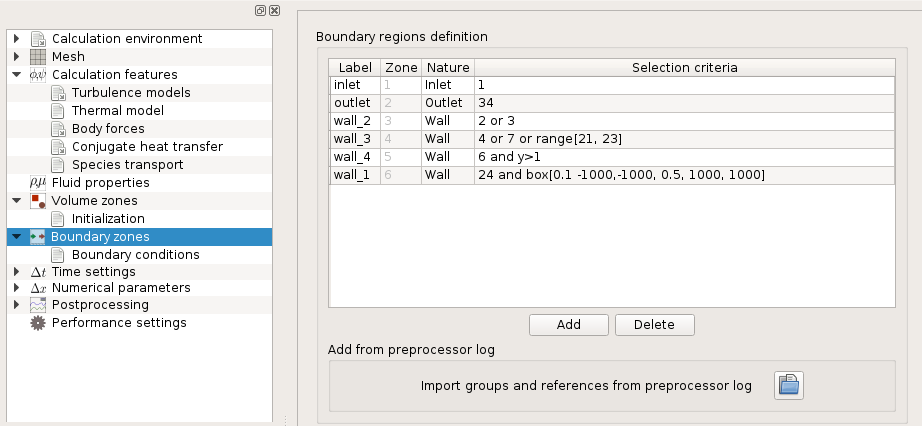Screen dimensions: 922x426
Task: Open the Species transport page
Action: click(128, 165)
